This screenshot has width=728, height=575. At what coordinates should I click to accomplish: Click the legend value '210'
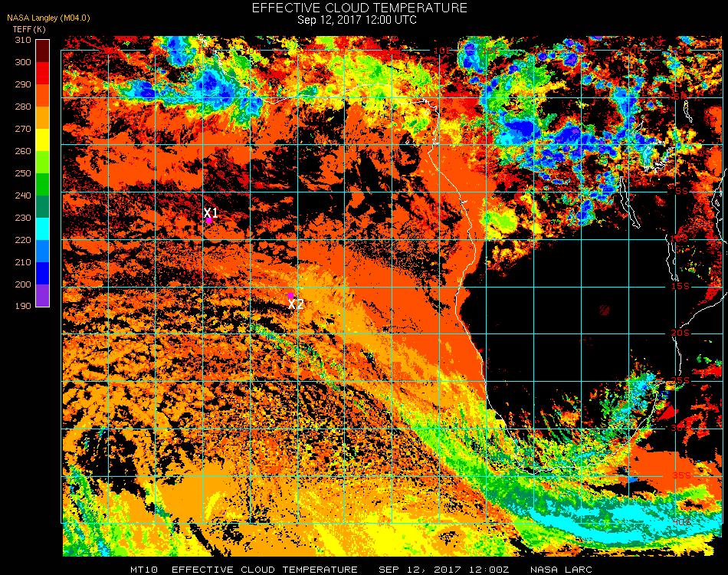click(x=23, y=262)
